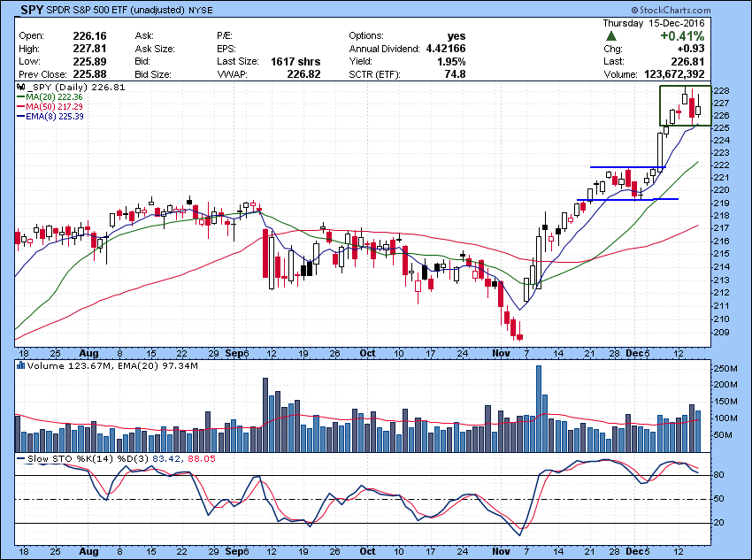Click the Annual Dividend value '4.42166'
Image resolution: width=752 pixels, height=560 pixels.
click(x=446, y=49)
